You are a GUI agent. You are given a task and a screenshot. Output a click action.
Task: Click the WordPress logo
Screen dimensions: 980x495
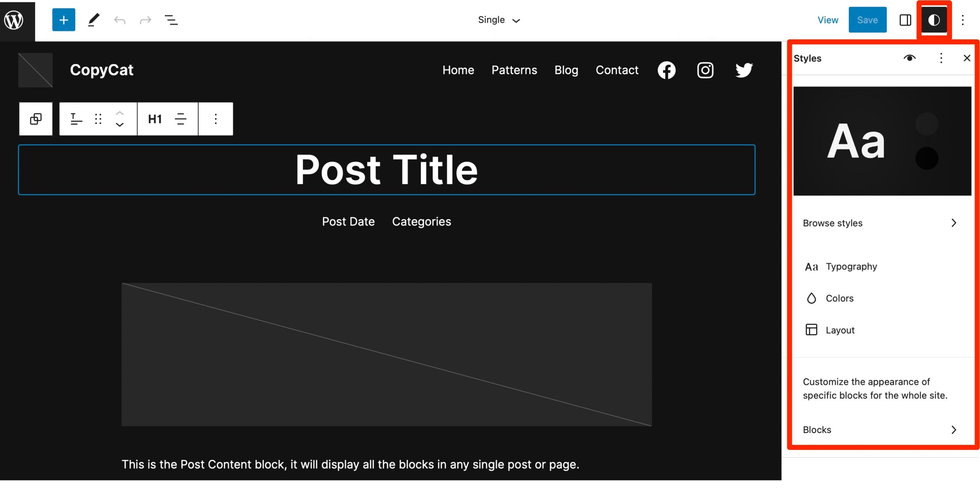point(15,20)
